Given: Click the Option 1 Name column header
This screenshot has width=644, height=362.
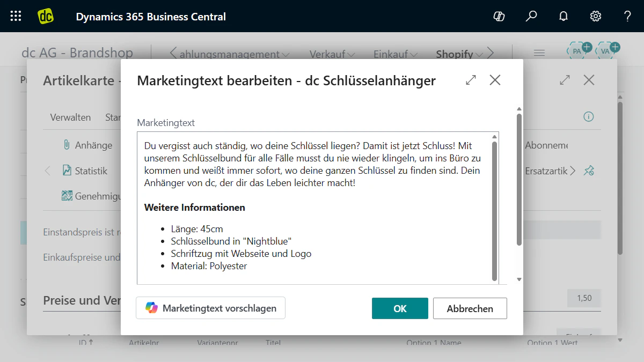Looking at the screenshot, I should click(x=434, y=343).
